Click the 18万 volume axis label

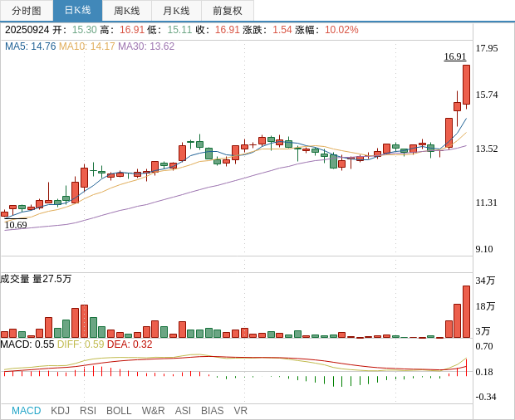point(485,306)
